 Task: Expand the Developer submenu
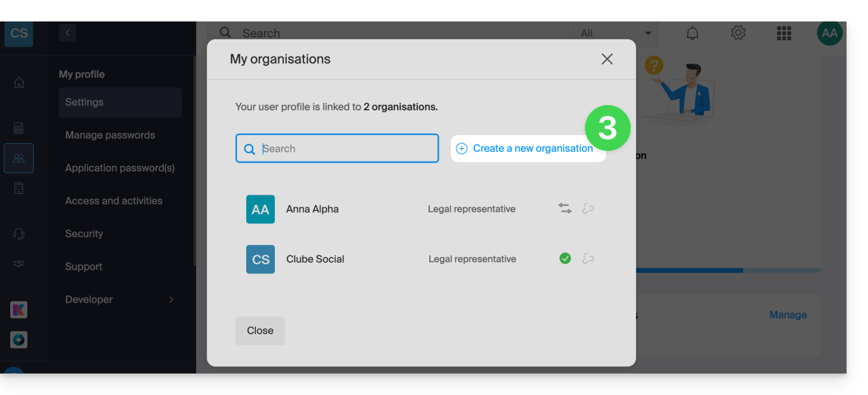click(x=171, y=300)
